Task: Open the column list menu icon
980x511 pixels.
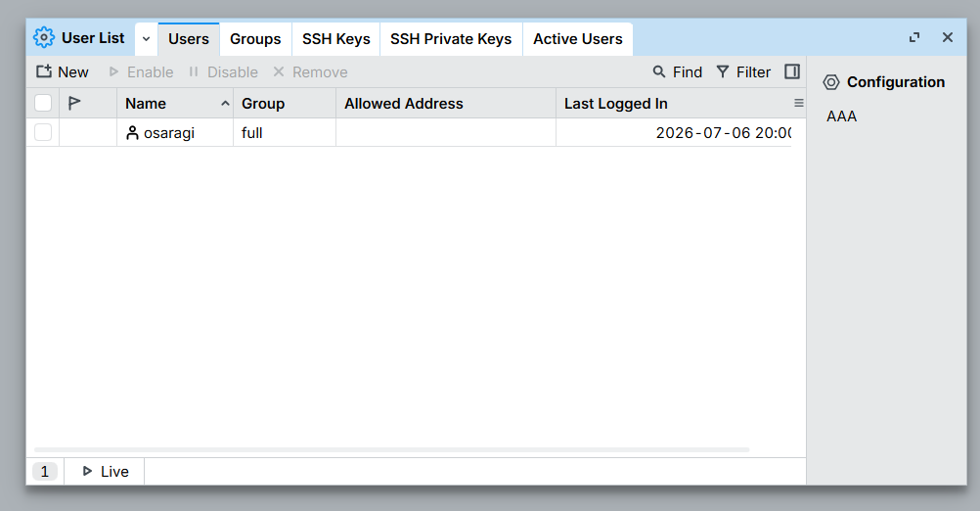Action: (799, 103)
